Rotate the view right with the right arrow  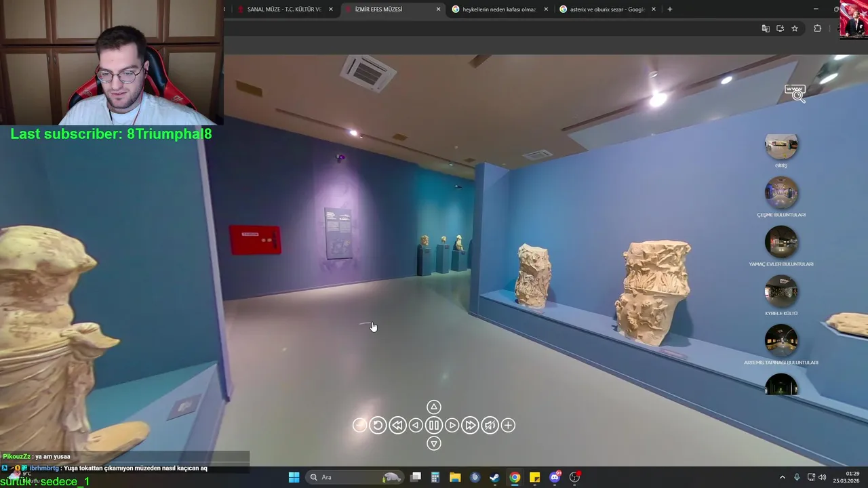point(452,425)
